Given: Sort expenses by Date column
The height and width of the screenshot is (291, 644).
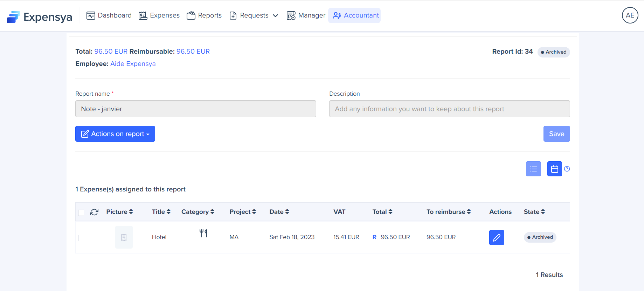Looking at the screenshot, I should 279,212.
